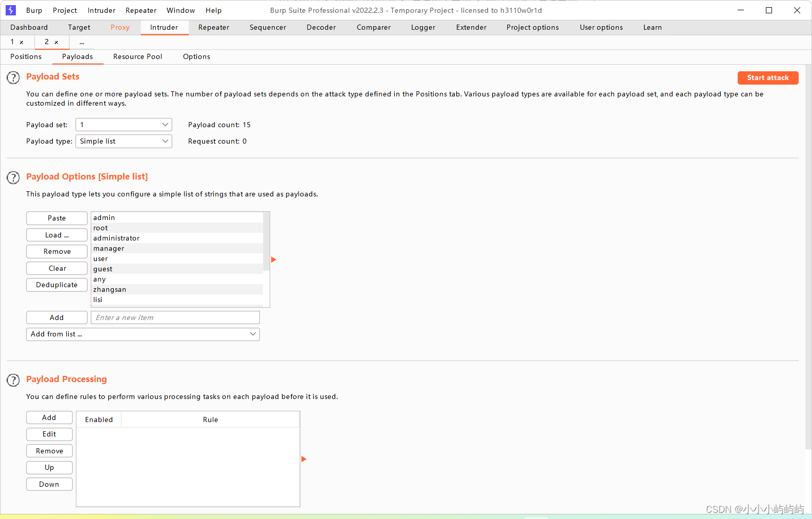This screenshot has height=519, width=812.
Task: Open the Learn tab
Action: coord(652,27)
